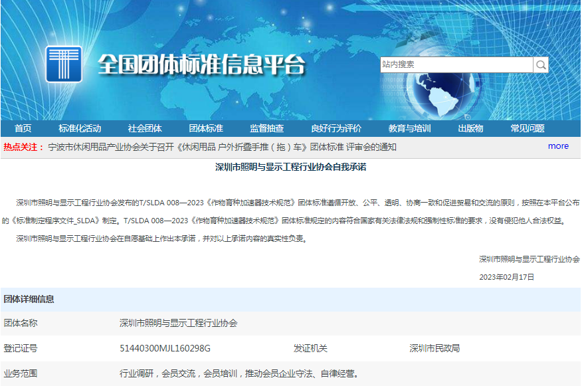The image size is (586, 392).
Task: Select the 团体标准 menu item
Action: 205,128
